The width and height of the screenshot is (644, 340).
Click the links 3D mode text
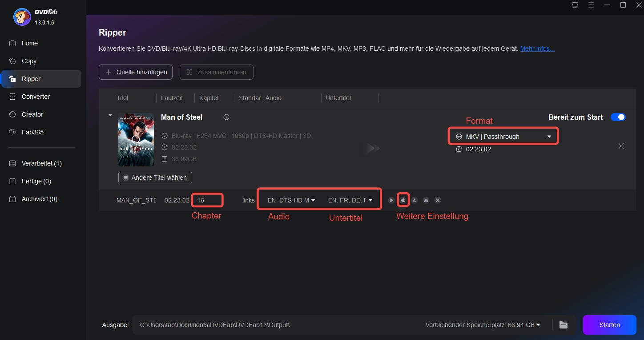248,200
